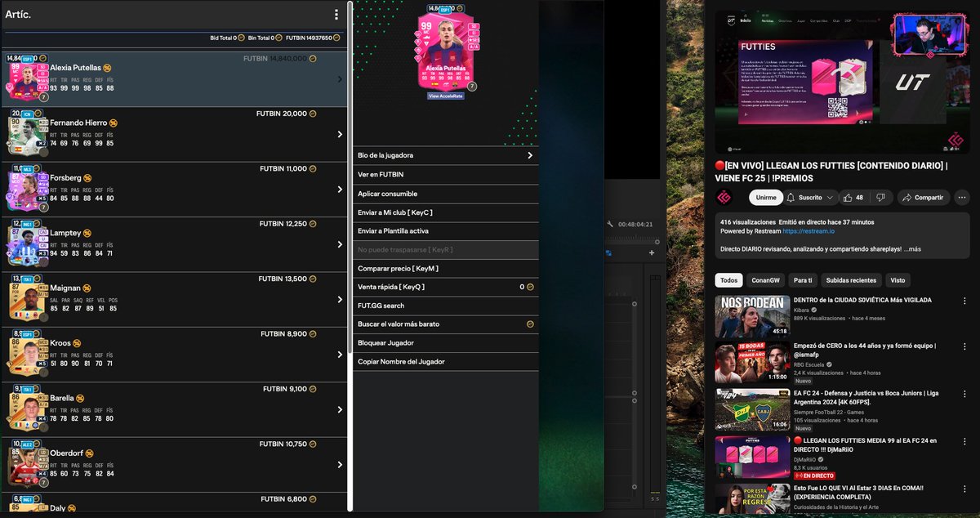Click the FUTBIN icon next to Maignan
The width and height of the screenshot is (980, 518).
click(x=86, y=288)
